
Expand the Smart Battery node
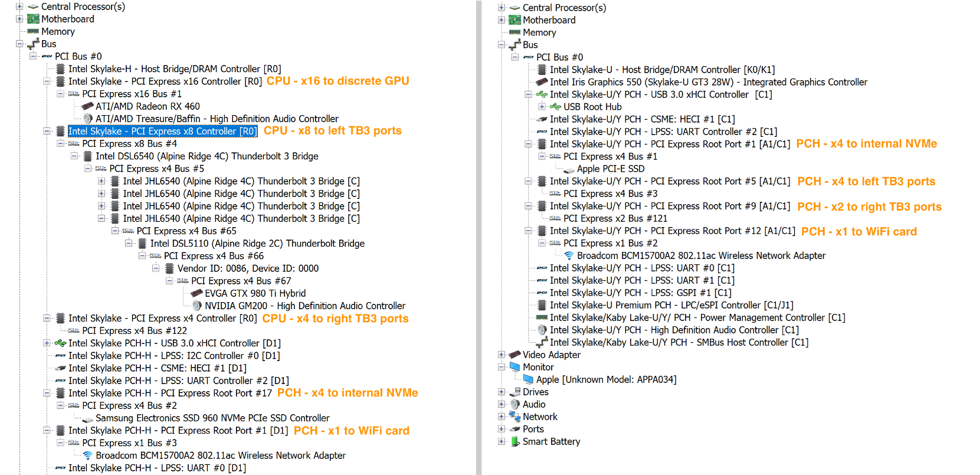(x=501, y=441)
